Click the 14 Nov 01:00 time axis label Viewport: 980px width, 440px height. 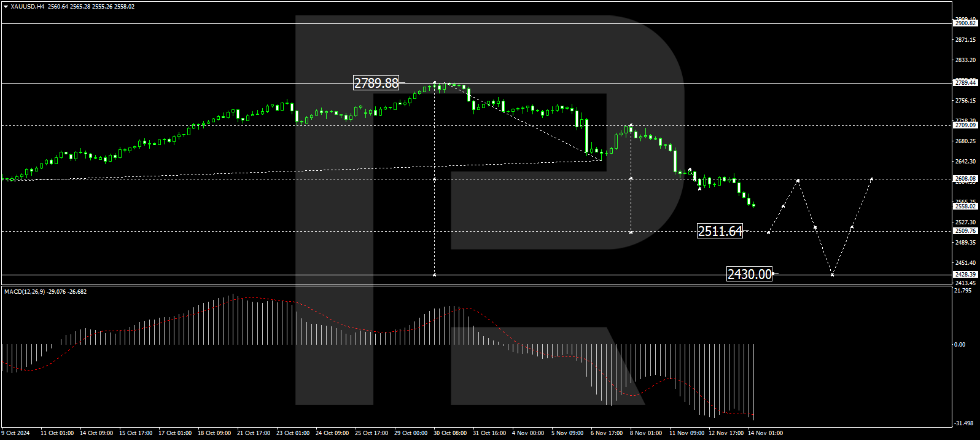tap(765, 433)
